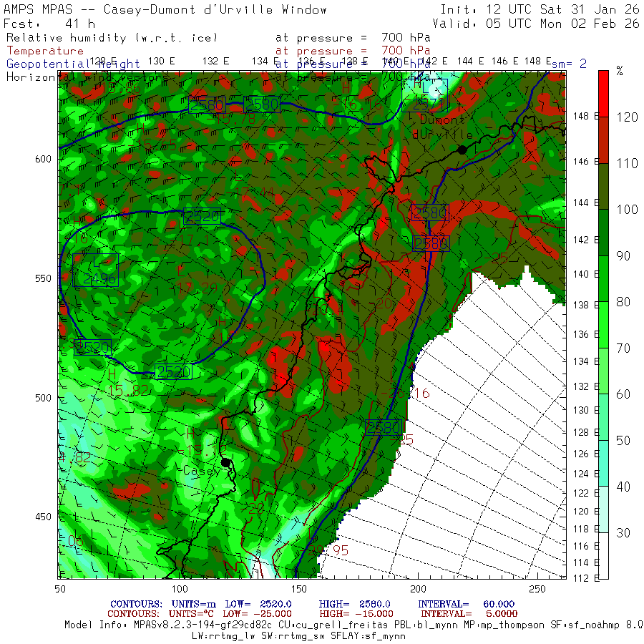Click the pale cyan color bar segment 30-40
The image size is (644, 644).
603,509
